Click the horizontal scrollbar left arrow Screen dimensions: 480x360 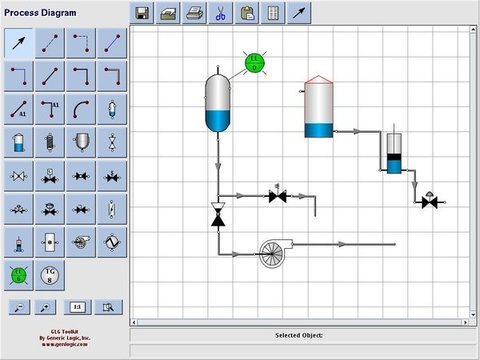tap(134, 322)
